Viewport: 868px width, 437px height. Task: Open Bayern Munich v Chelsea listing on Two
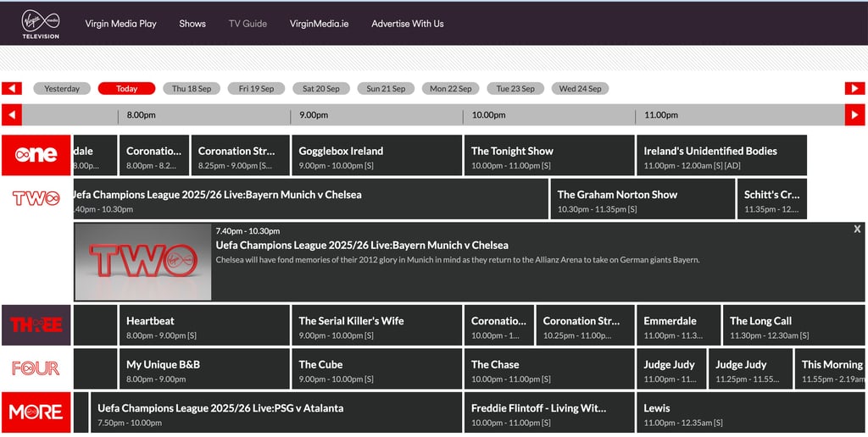coord(310,198)
